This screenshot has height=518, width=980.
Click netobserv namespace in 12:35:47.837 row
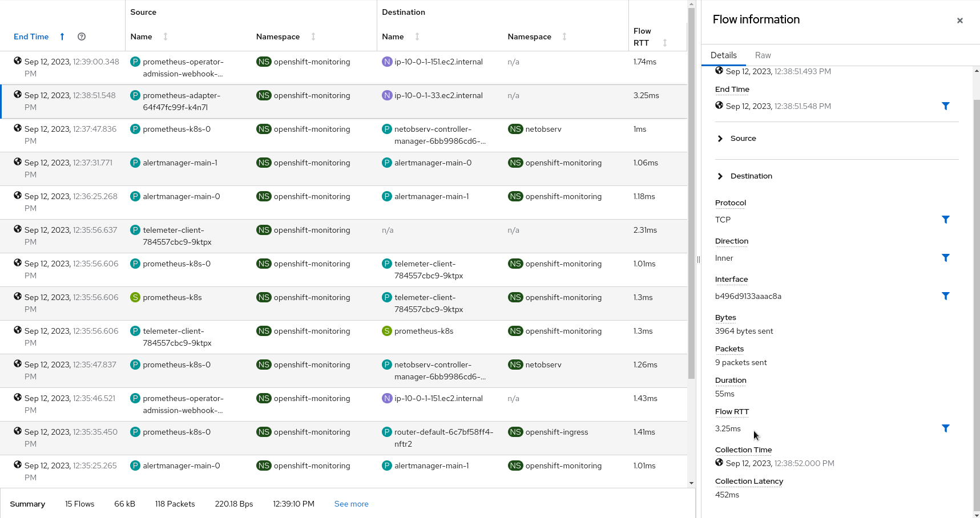(x=543, y=365)
